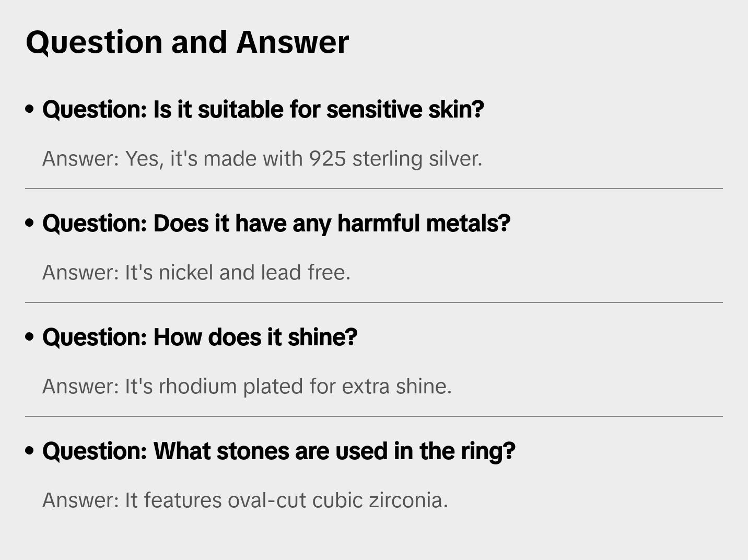Click the answer mentioning sterling silver
This screenshot has height=560, width=748.
(262, 159)
